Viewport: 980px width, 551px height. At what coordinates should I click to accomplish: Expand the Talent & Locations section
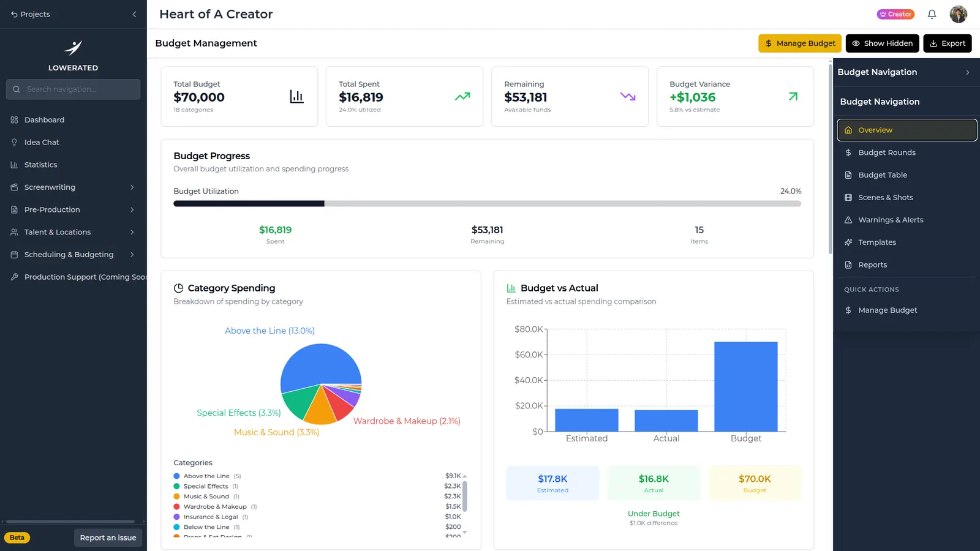73,232
